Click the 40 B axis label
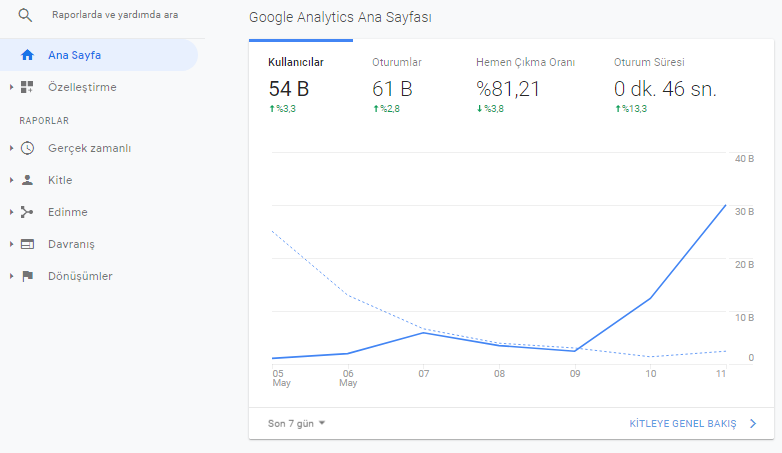782x453 pixels. (744, 159)
